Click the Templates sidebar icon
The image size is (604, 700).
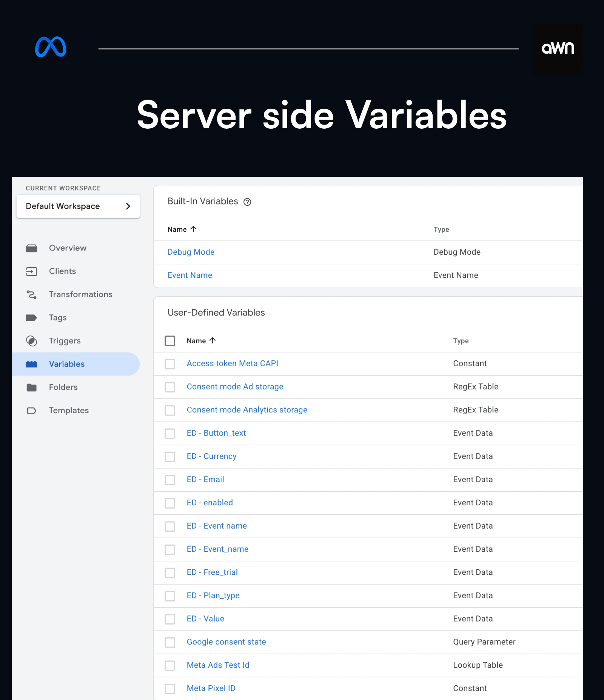32,411
